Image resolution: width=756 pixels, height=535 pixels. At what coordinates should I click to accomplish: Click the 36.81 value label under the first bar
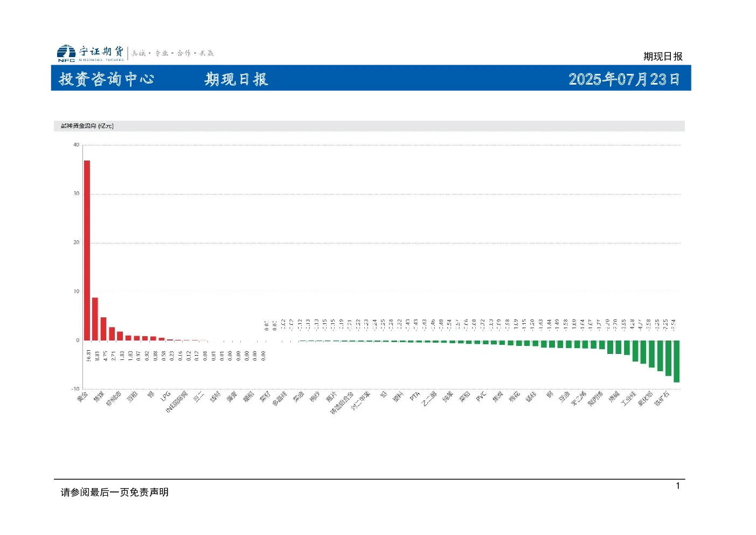point(89,356)
